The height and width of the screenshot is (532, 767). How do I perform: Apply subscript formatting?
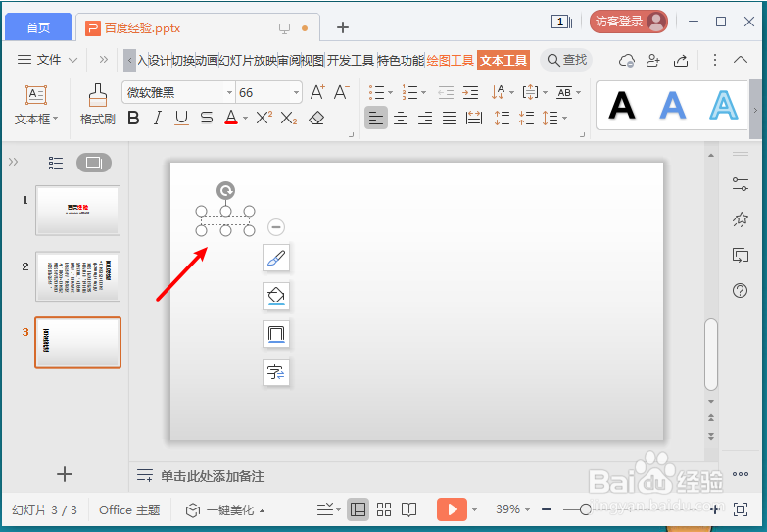click(289, 118)
